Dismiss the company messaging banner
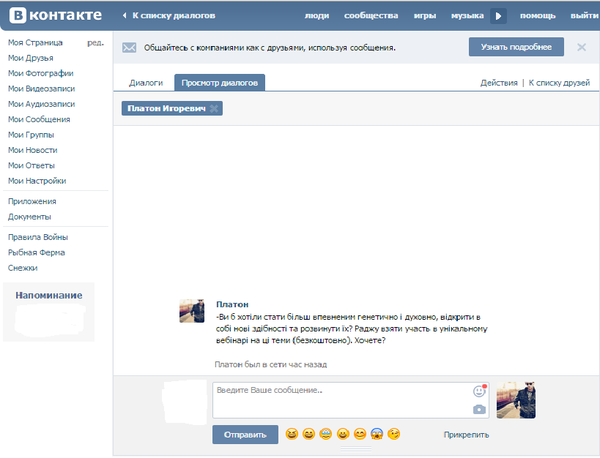The height and width of the screenshot is (458, 600). 580,47
